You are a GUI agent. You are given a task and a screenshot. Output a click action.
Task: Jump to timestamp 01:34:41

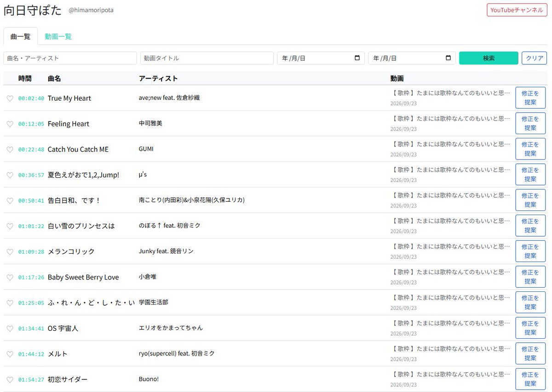[x=31, y=329]
